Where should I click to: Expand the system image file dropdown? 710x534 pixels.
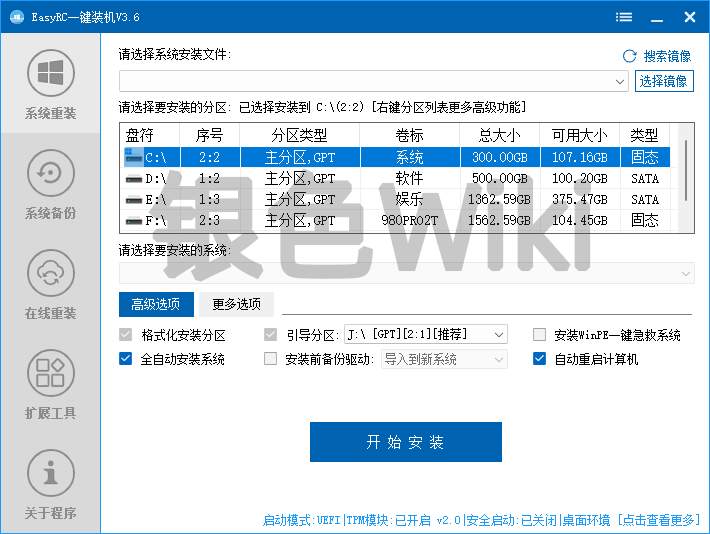tap(621, 81)
